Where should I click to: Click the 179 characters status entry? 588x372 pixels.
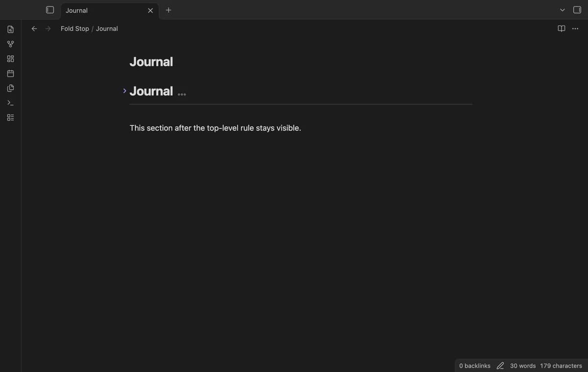tap(561, 366)
